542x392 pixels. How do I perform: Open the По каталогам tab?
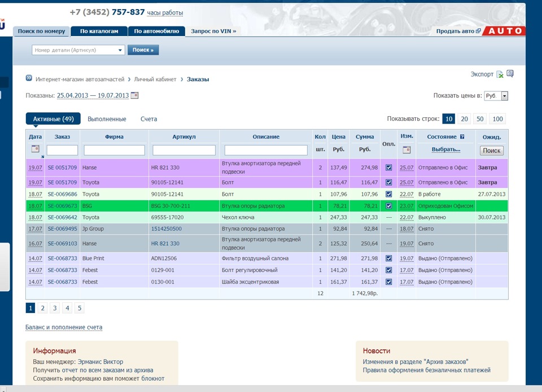(x=99, y=31)
